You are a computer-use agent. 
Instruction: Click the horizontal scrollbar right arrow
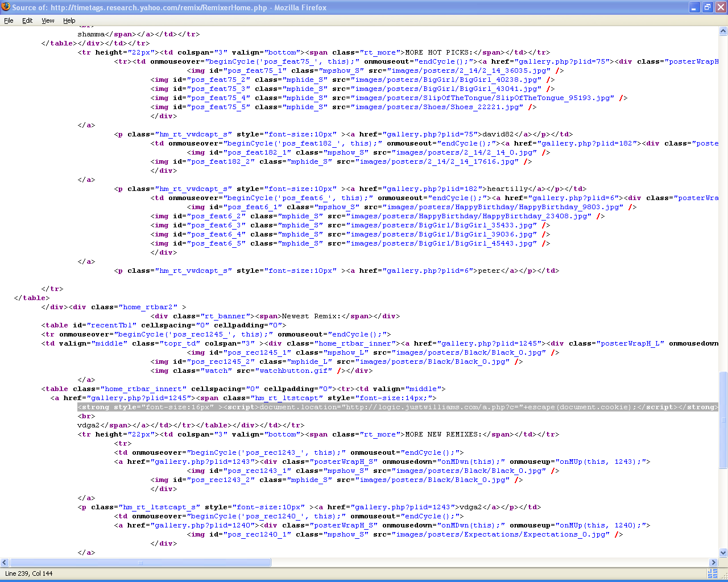tap(713, 563)
